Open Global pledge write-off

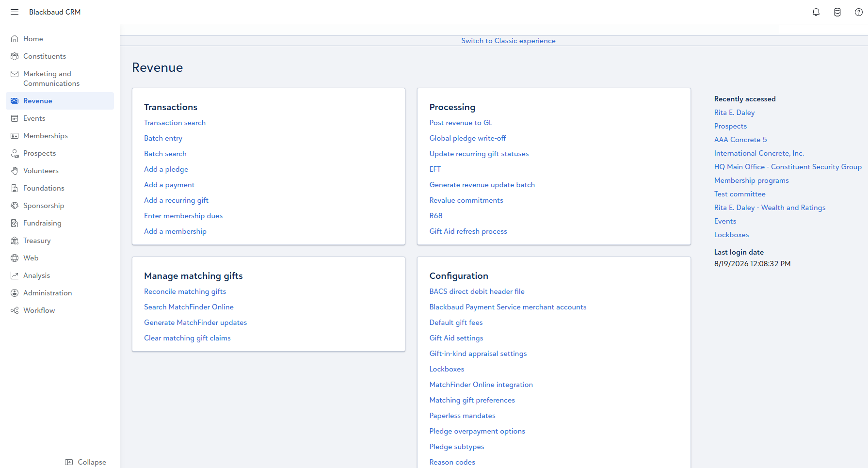tap(467, 138)
